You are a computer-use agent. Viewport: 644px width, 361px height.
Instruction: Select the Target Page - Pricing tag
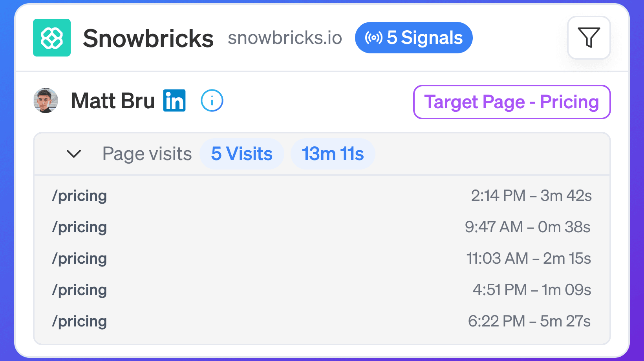click(x=512, y=102)
